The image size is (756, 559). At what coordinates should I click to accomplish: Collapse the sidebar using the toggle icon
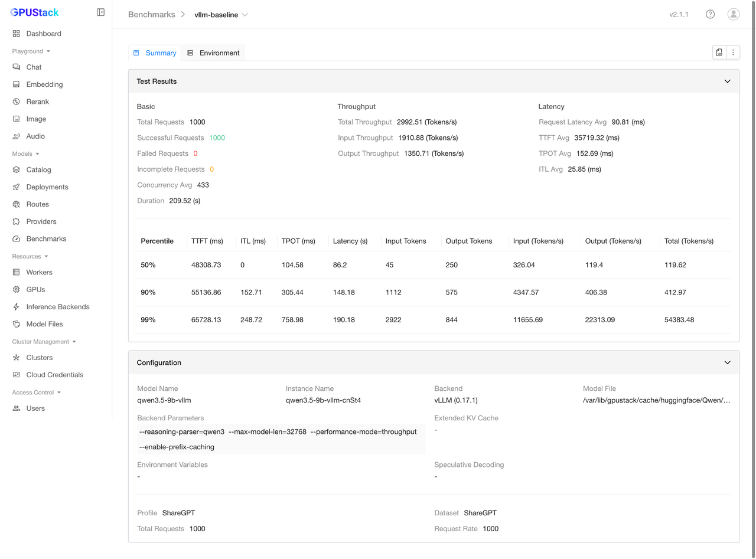click(x=100, y=12)
